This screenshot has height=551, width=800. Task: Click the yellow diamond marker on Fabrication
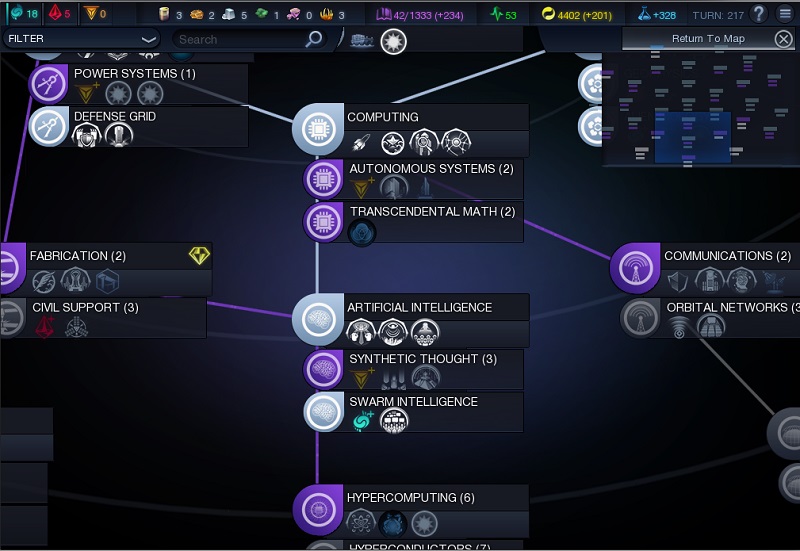[199, 255]
